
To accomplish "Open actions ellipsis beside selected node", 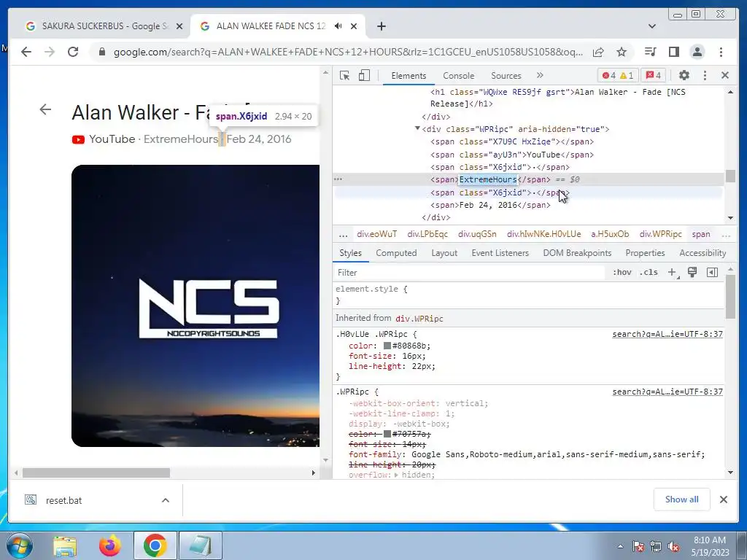I will pos(338,179).
